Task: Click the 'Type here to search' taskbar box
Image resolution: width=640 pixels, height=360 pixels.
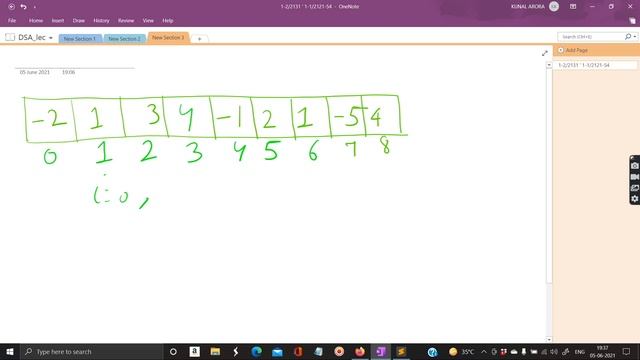Action: (92, 351)
